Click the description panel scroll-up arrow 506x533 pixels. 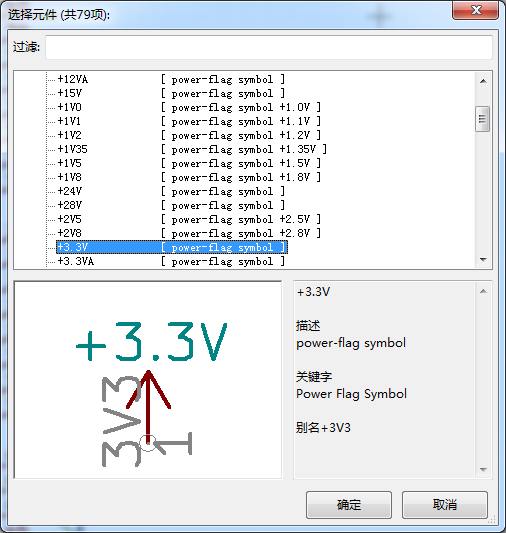tap(483, 291)
